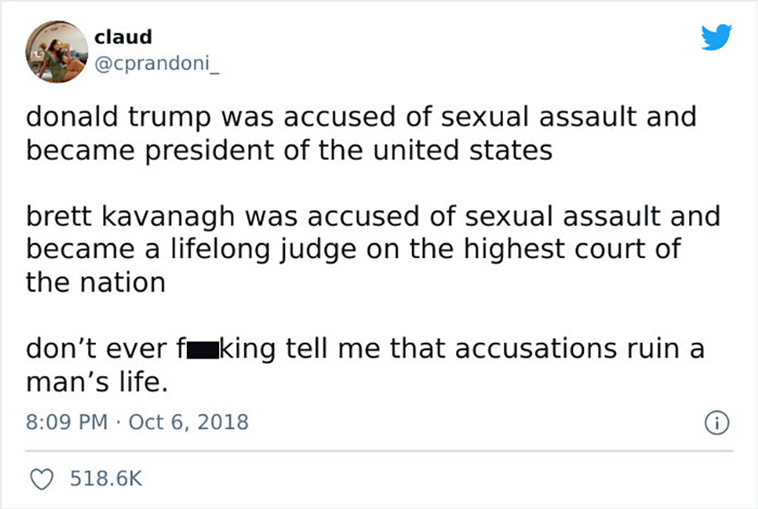The height and width of the screenshot is (509, 758).
Task: Open claud's round profile picture
Action: click(57, 51)
